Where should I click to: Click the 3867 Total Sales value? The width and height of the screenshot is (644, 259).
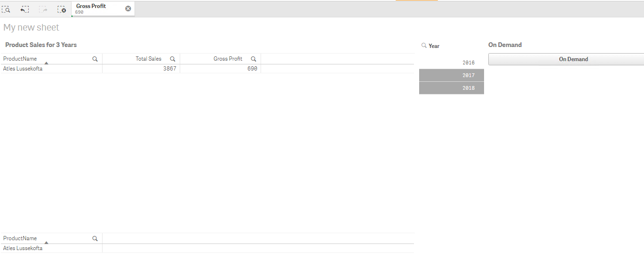point(169,69)
